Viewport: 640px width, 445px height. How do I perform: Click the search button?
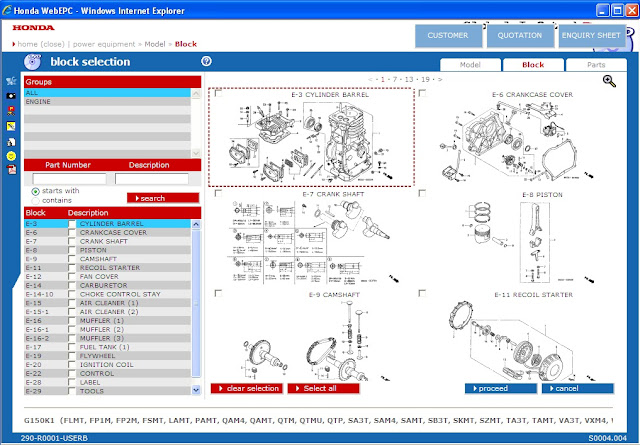[x=163, y=198]
